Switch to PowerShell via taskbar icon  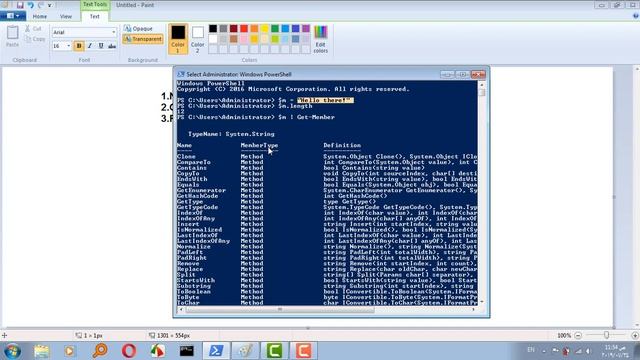(216, 351)
